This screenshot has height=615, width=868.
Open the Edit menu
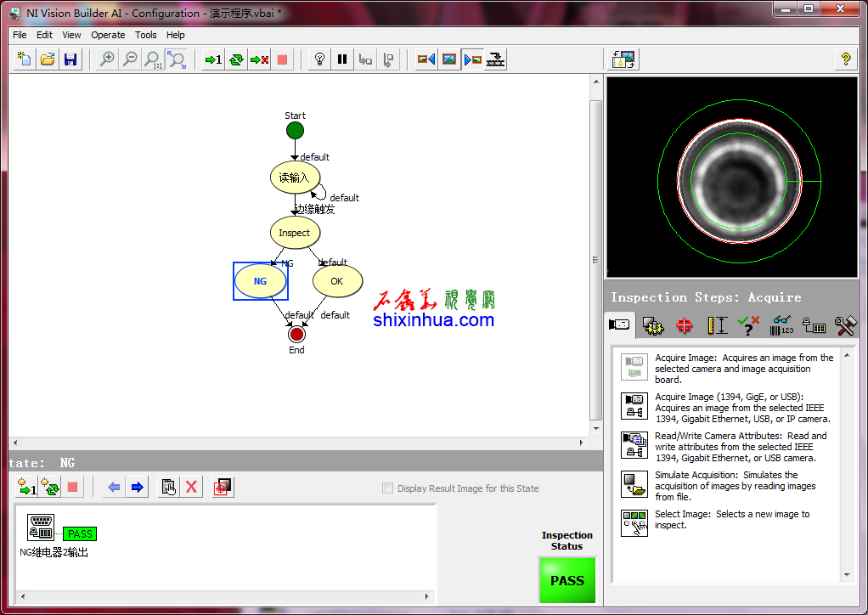pos(44,35)
